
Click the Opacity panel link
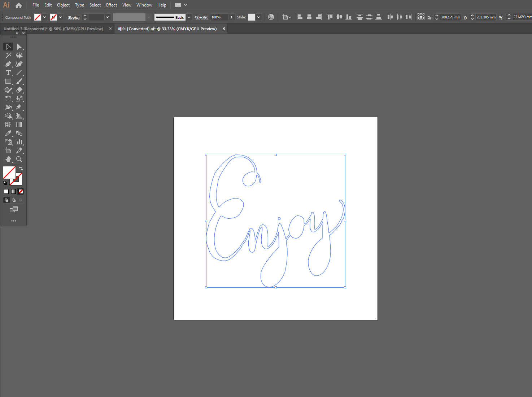pyautogui.click(x=201, y=17)
